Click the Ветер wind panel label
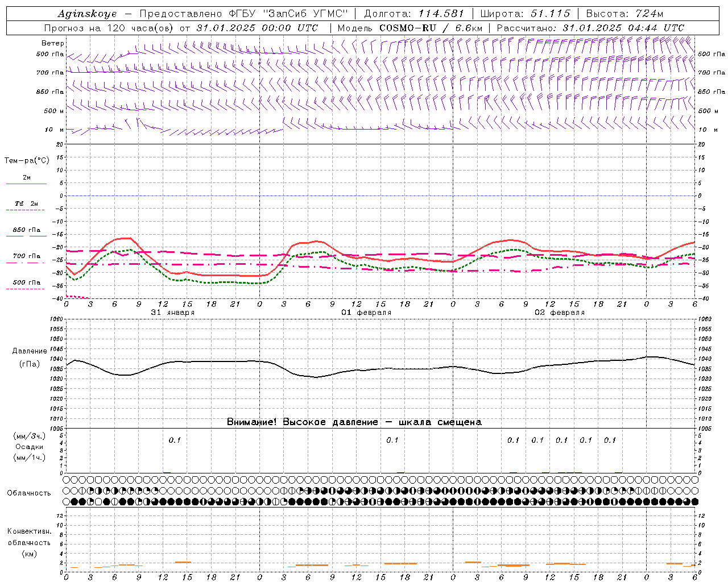728x582 pixels. point(53,43)
